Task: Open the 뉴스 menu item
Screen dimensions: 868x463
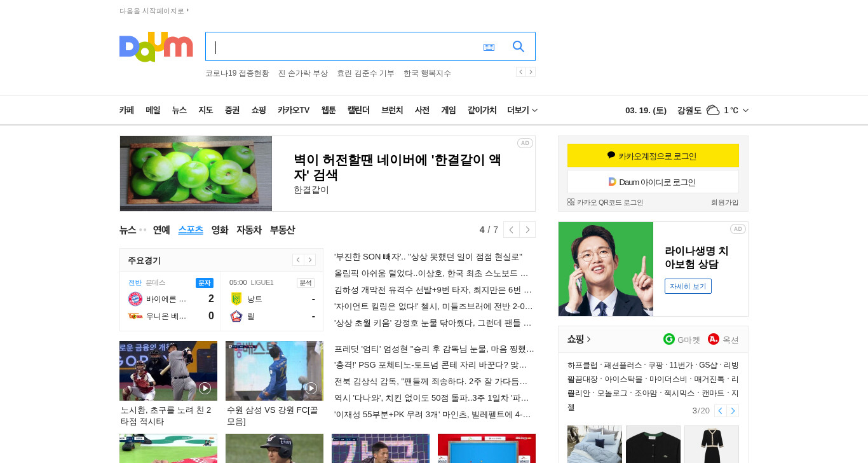Action: click(x=179, y=110)
